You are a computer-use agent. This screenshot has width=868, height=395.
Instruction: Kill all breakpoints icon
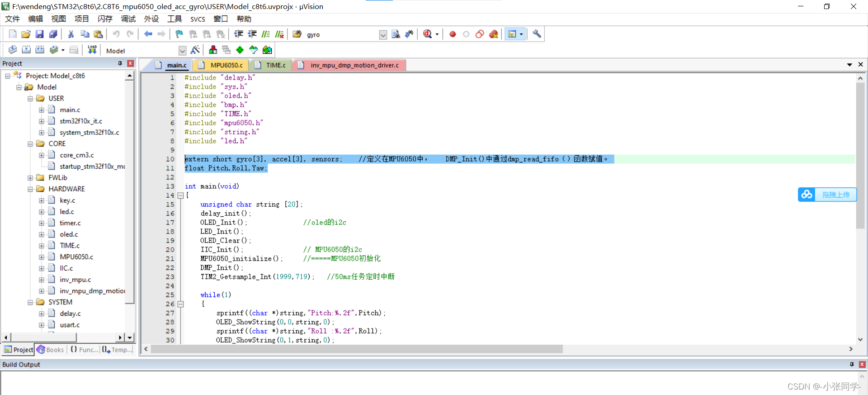[494, 34]
